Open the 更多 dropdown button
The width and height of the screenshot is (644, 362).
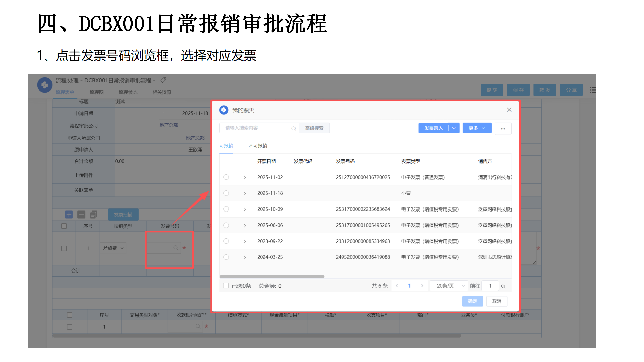point(477,128)
